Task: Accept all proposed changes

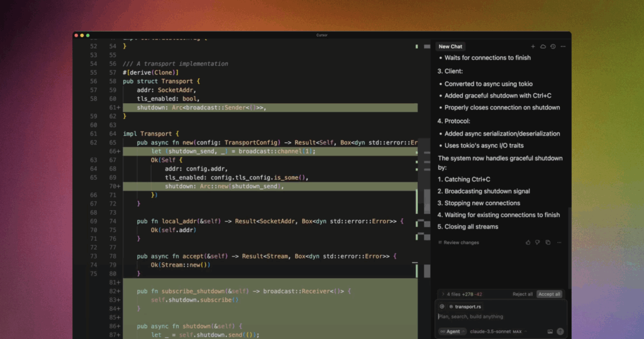Action: (x=549, y=294)
